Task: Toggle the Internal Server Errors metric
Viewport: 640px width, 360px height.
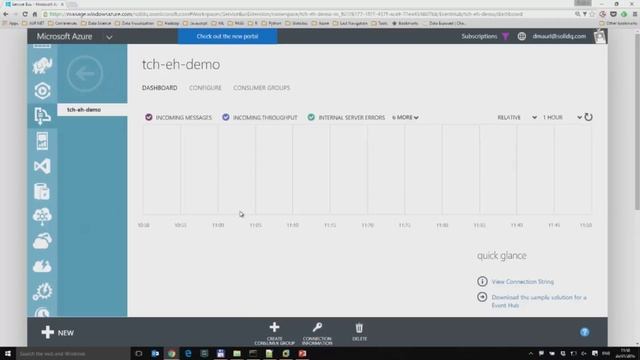Action: [x=311, y=117]
